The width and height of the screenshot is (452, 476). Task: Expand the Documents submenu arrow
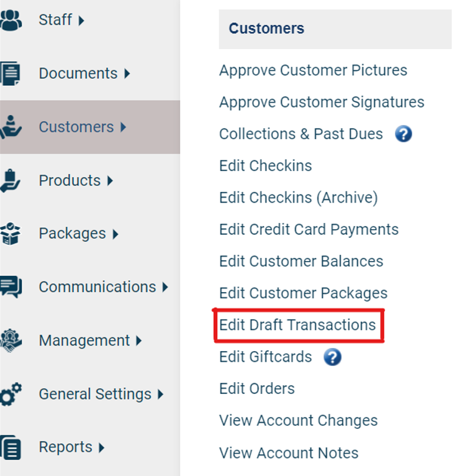pos(127,73)
